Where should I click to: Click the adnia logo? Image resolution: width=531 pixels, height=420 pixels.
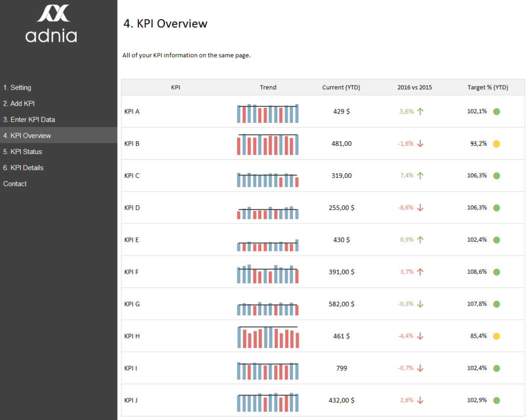(51, 23)
